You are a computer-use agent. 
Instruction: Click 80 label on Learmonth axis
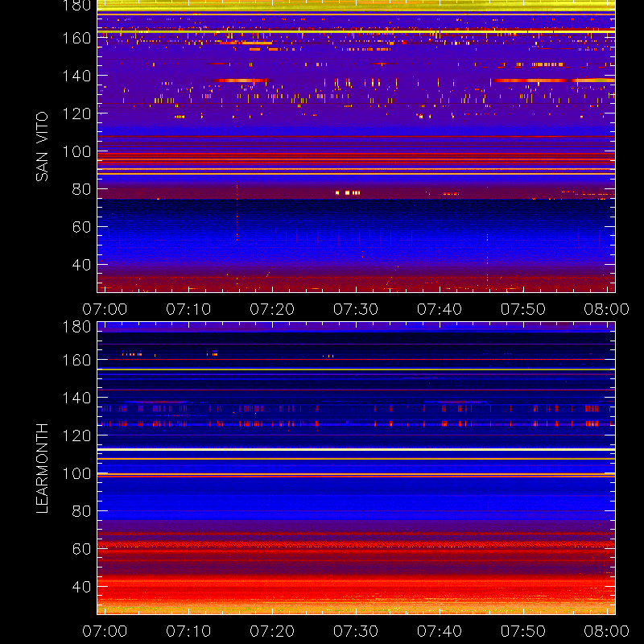click(81, 511)
